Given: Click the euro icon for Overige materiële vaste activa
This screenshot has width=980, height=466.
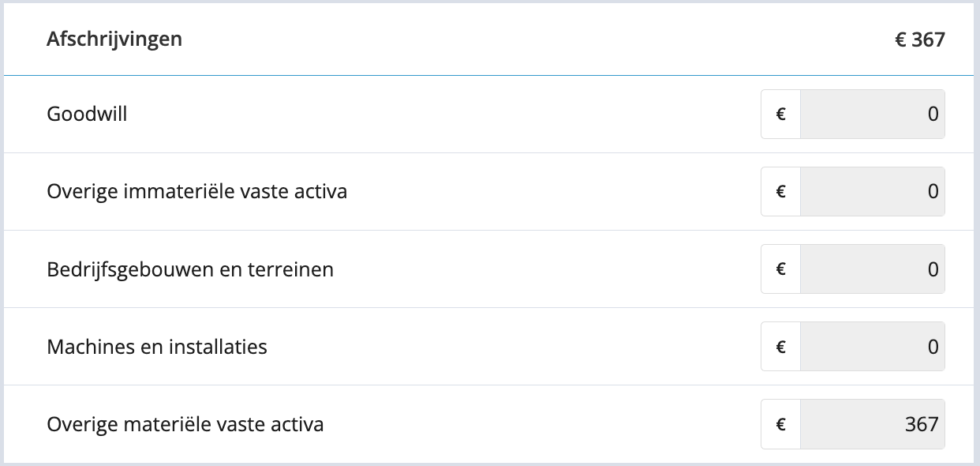Looking at the screenshot, I should point(781,424).
